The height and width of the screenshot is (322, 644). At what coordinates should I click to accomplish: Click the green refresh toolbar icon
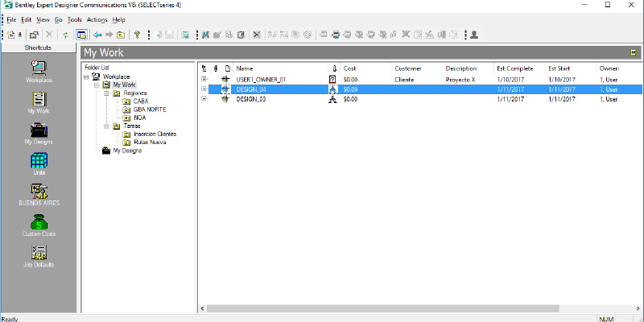coord(65,35)
